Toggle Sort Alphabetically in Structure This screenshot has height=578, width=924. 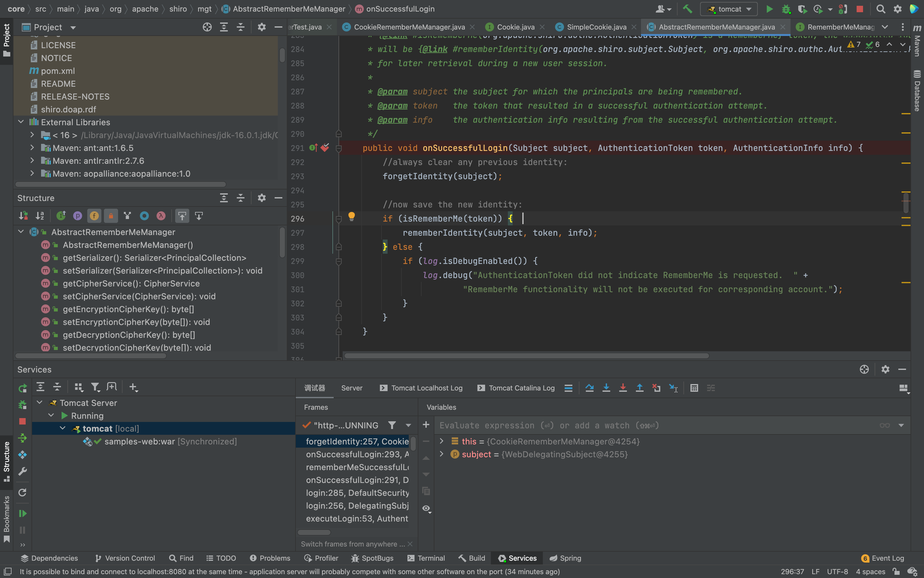40,216
